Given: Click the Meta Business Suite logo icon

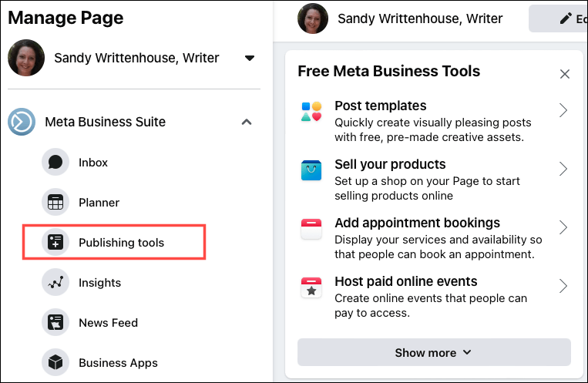Looking at the screenshot, I should 22,122.
